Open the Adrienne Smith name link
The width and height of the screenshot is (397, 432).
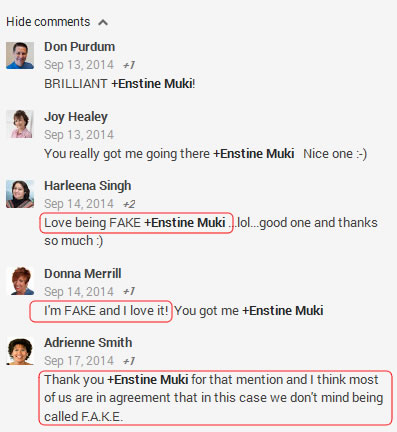coord(88,343)
